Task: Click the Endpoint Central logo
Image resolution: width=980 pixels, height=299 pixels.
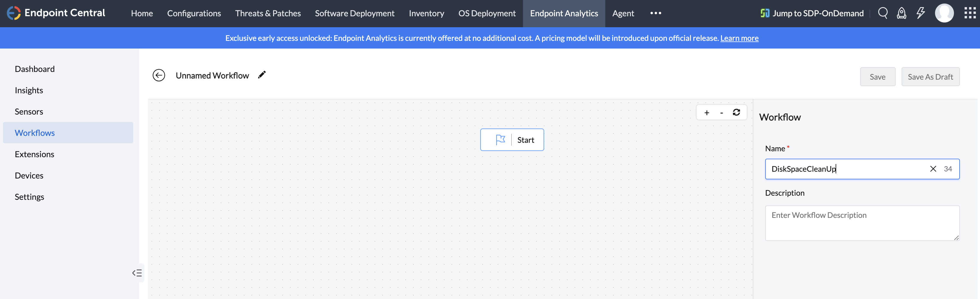Action: (56, 13)
